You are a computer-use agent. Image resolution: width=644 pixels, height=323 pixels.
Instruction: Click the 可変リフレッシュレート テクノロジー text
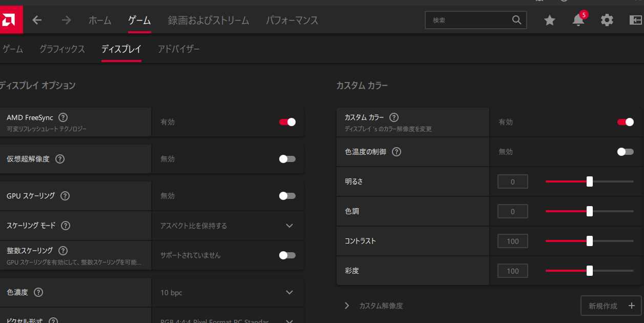pyautogui.click(x=47, y=129)
